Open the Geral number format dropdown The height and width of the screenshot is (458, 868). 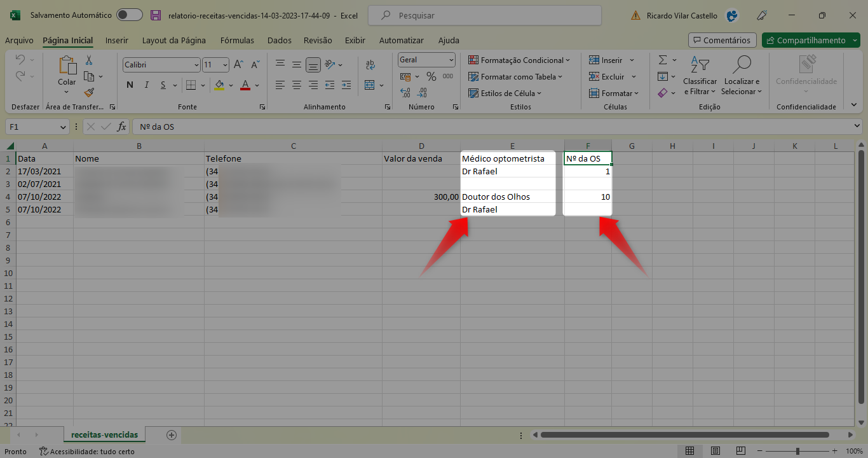451,60
